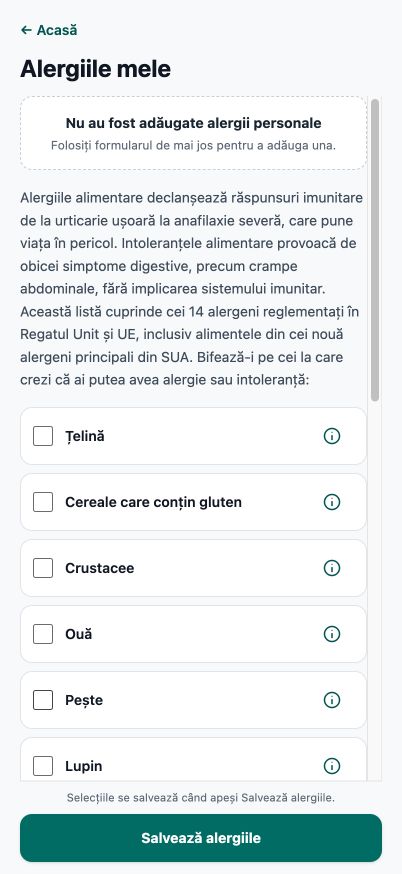Show Lupin allergen info icon
Viewport: 402px width, 874px height.
pos(332,765)
